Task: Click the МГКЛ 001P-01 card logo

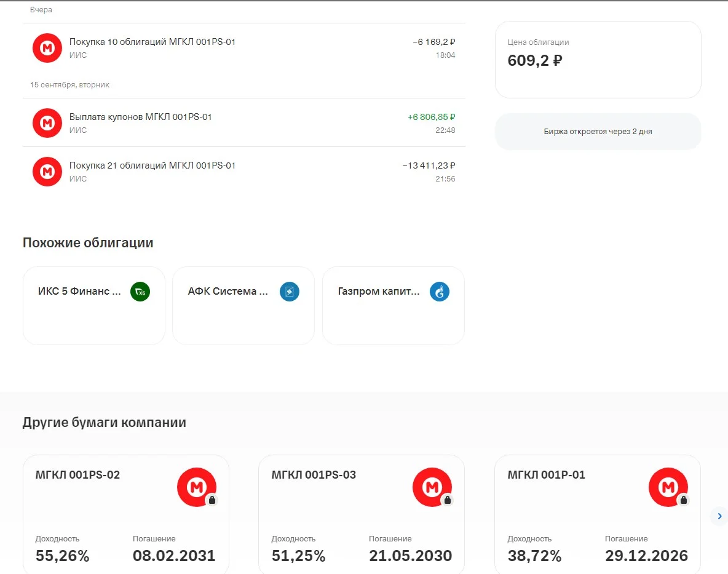Action: click(668, 487)
